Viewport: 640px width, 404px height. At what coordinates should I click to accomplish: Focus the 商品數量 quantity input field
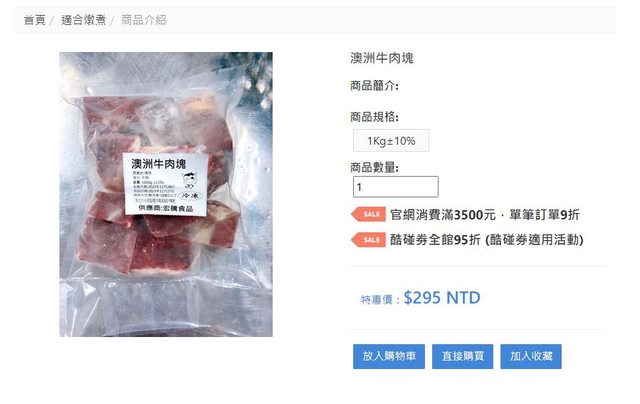coord(396,187)
